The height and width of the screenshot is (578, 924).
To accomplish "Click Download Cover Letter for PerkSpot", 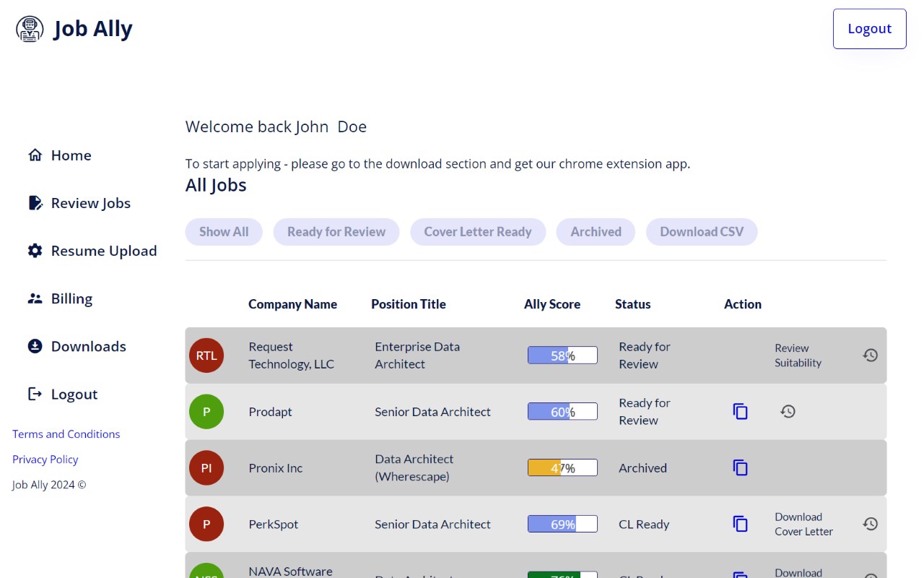I will pos(803,525).
